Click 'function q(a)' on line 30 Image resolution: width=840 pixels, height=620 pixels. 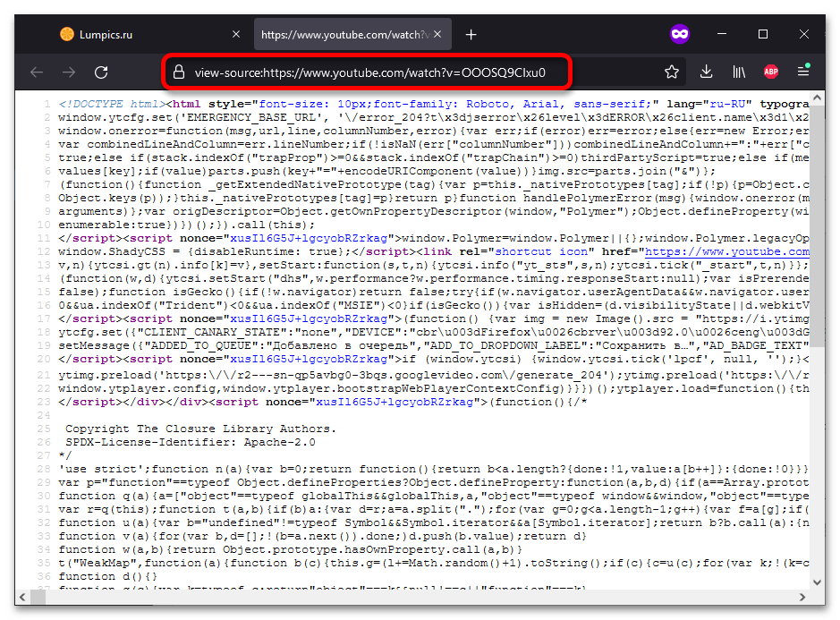(105, 497)
